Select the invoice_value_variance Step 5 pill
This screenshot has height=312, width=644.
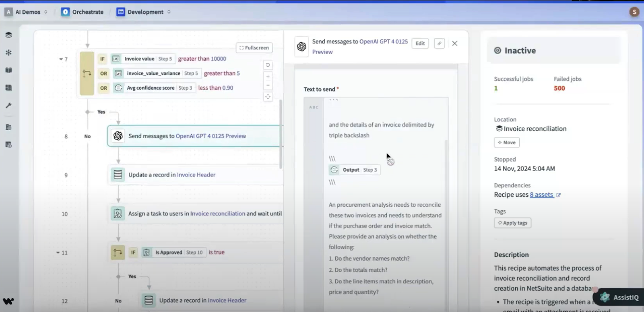pyautogui.click(x=157, y=73)
